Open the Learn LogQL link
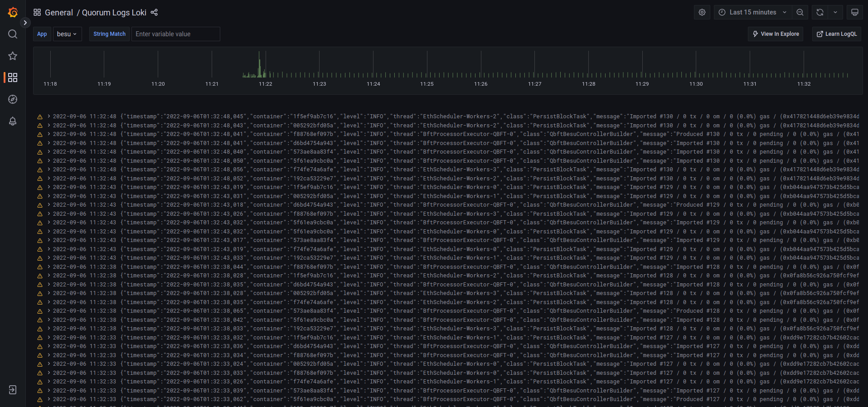 pyautogui.click(x=836, y=34)
